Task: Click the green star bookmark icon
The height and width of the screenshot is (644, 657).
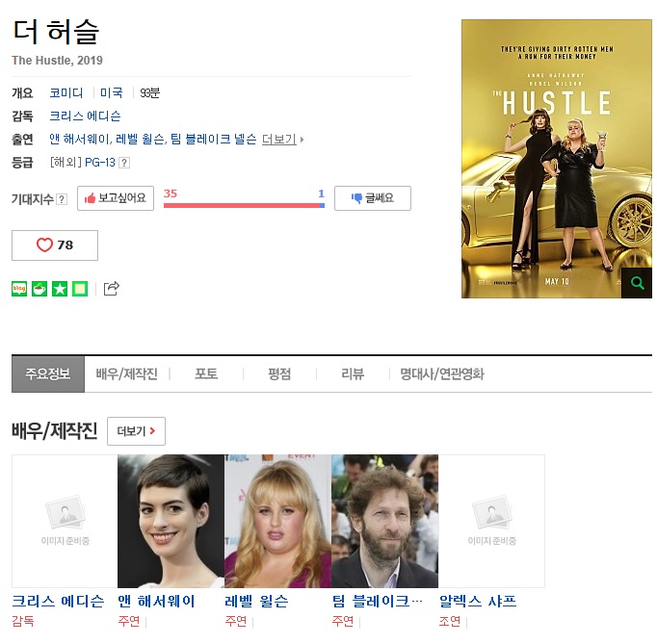Action: 60,289
